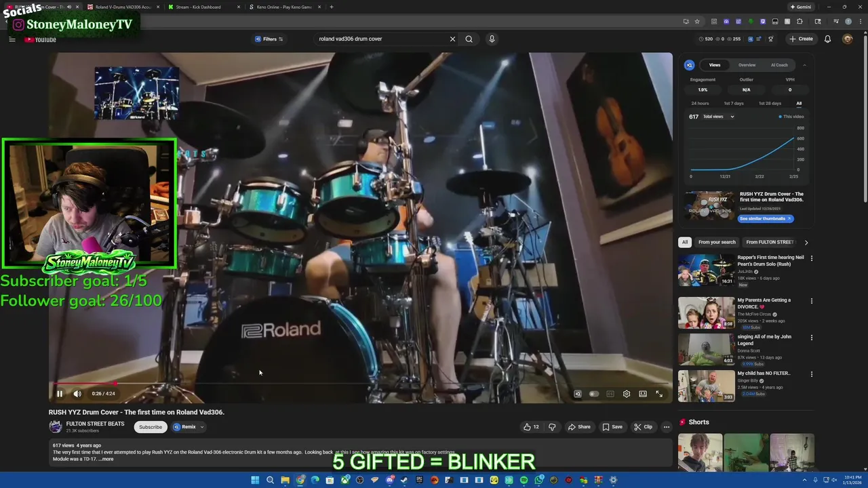This screenshot has height=488, width=868.
Task: Open the Remix button dropdown arrow
Action: pyautogui.click(x=201, y=427)
